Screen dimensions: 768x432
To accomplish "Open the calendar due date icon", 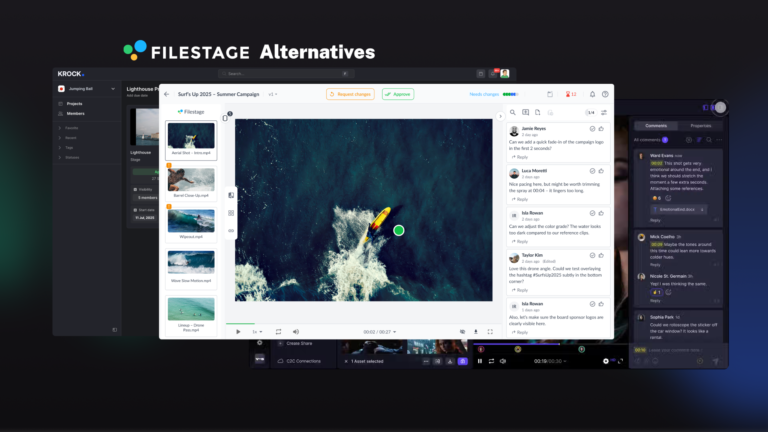I will (550, 94).
